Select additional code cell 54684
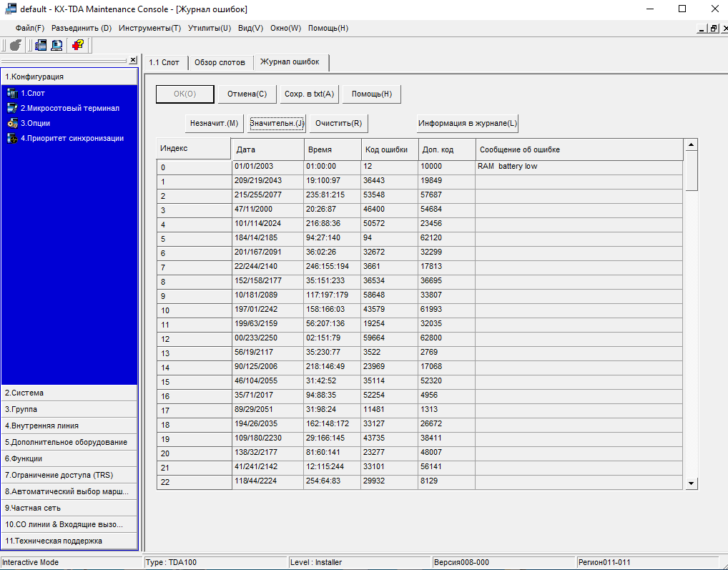Image resolution: width=728 pixels, height=570 pixels. coord(446,210)
